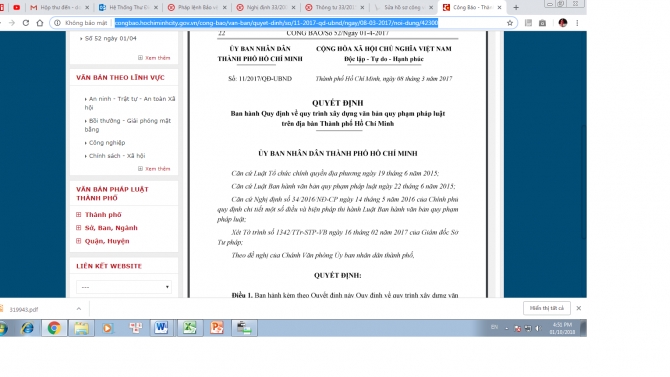Switch to the Hệ Thống Thư Điện tab
This screenshot has width=670, height=377.
click(128, 7)
